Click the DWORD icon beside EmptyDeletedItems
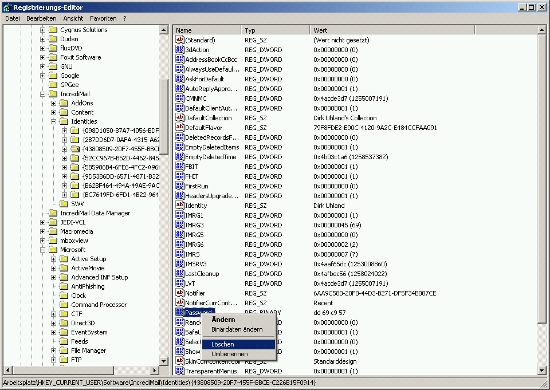Screen dimensions: 550x390 click(180, 147)
